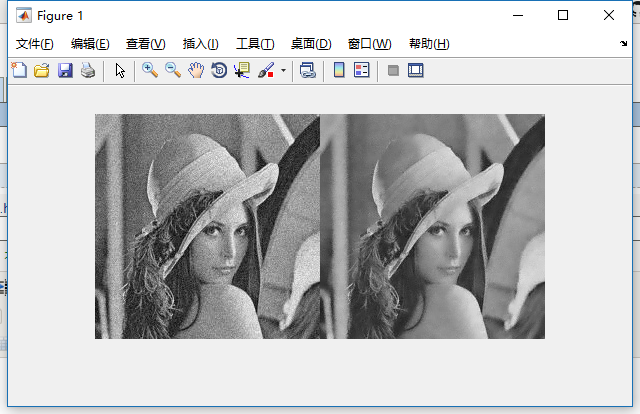Screen dimensions: 640x414
Task: Open the 编辑(E) menu
Action: pyautogui.click(x=90, y=44)
